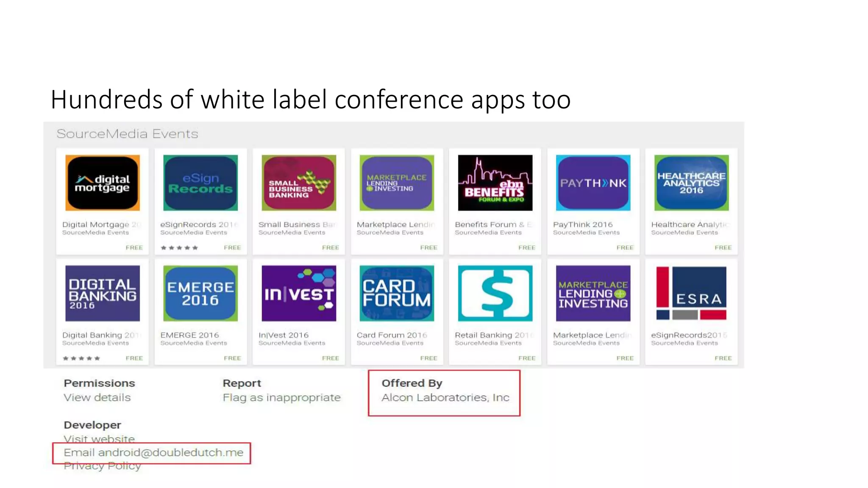Screen dimensions: 868x488
Task: Open the Retail Banking dollar icon
Action: (x=495, y=293)
